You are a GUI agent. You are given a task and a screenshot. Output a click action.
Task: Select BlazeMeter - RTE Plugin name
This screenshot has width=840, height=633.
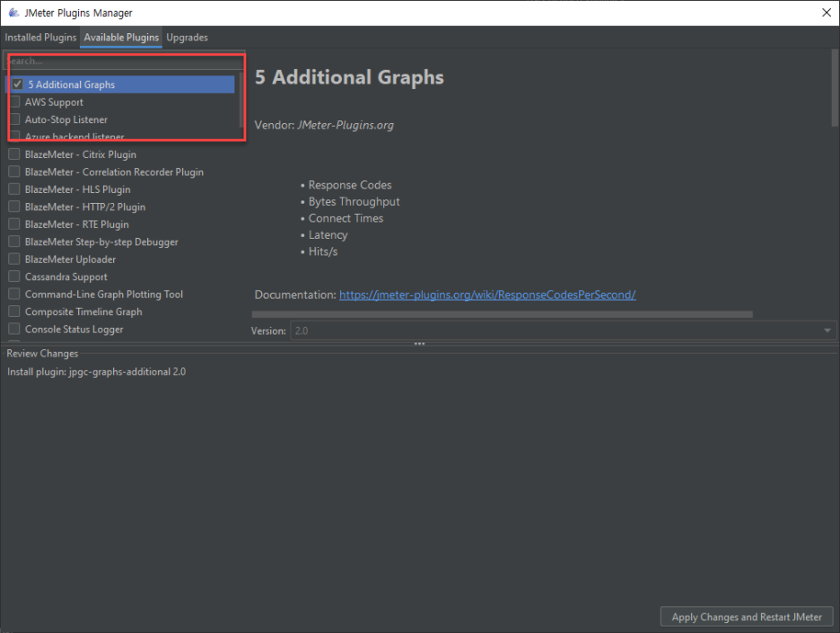coord(76,224)
